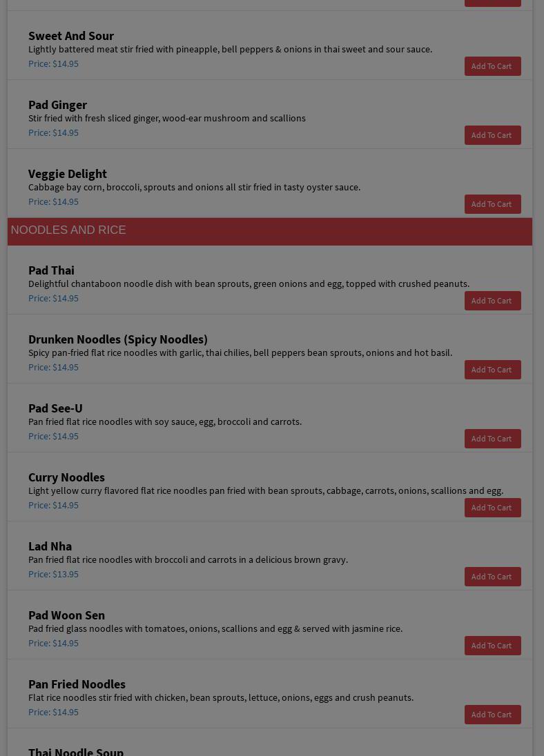Open the Pad Woon Sen title
Image resolution: width=544 pixels, height=756 pixels.
(66, 615)
